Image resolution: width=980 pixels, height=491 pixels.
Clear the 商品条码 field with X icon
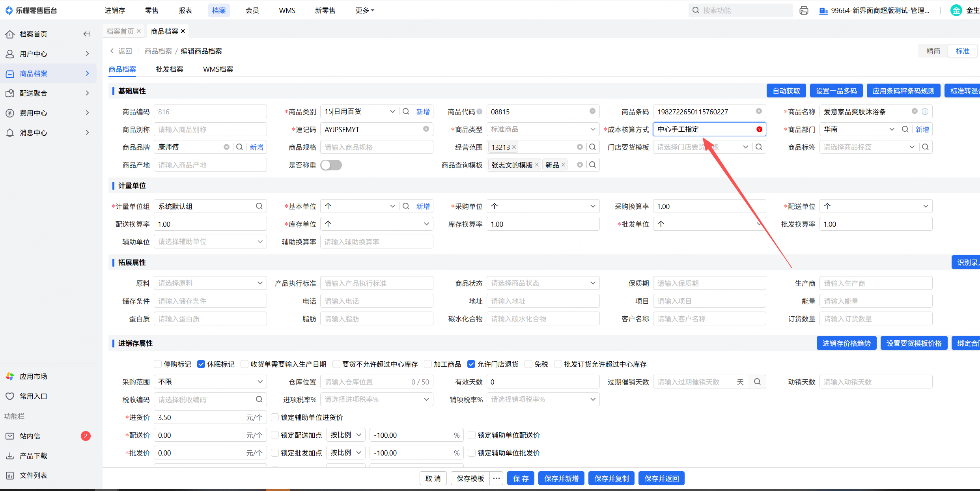point(759,111)
